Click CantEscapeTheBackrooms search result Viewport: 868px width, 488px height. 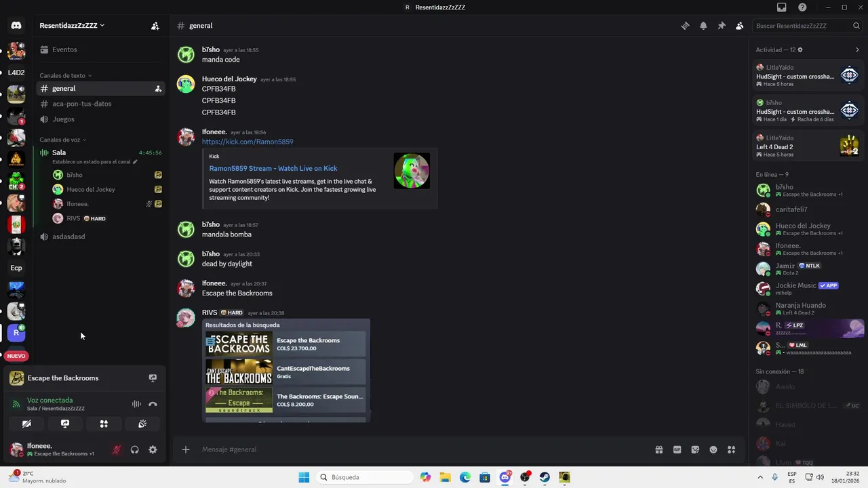(285, 372)
